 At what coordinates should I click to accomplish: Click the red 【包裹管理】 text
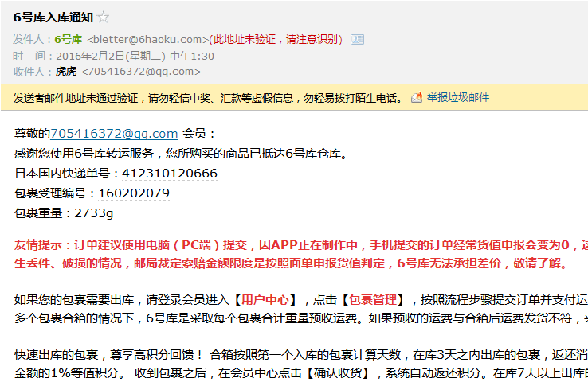[373, 300]
